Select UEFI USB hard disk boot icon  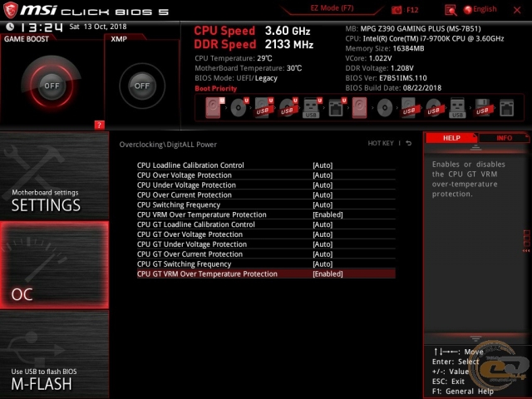point(264,108)
